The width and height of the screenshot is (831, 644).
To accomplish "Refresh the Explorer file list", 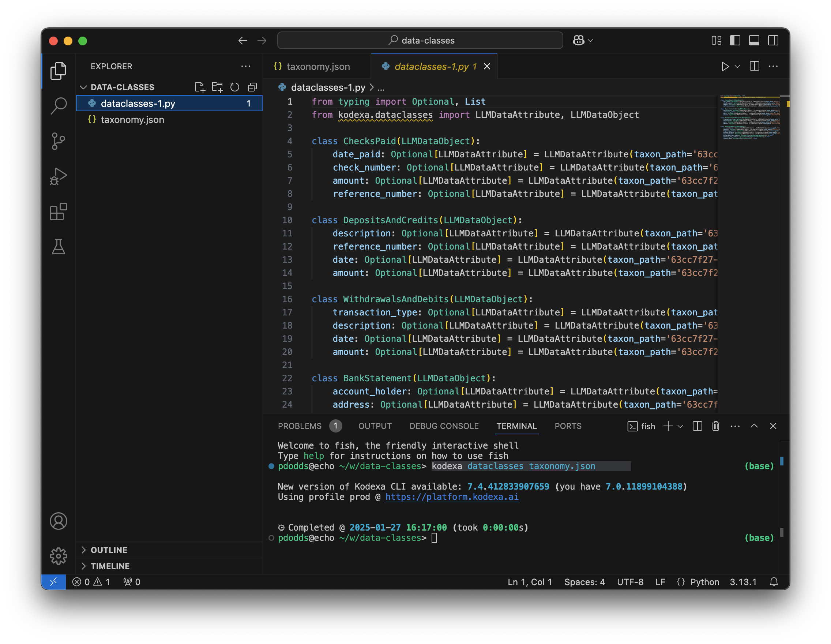I will click(x=235, y=87).
